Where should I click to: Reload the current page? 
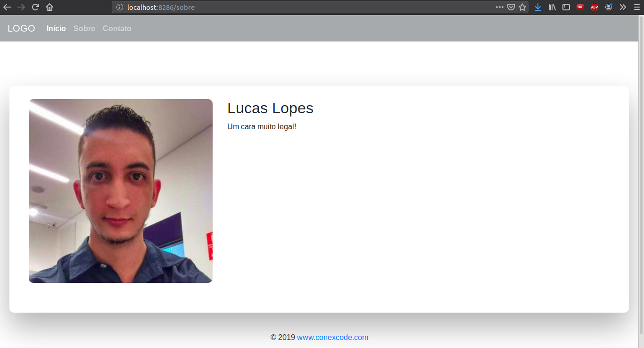[x=35, y=7]
